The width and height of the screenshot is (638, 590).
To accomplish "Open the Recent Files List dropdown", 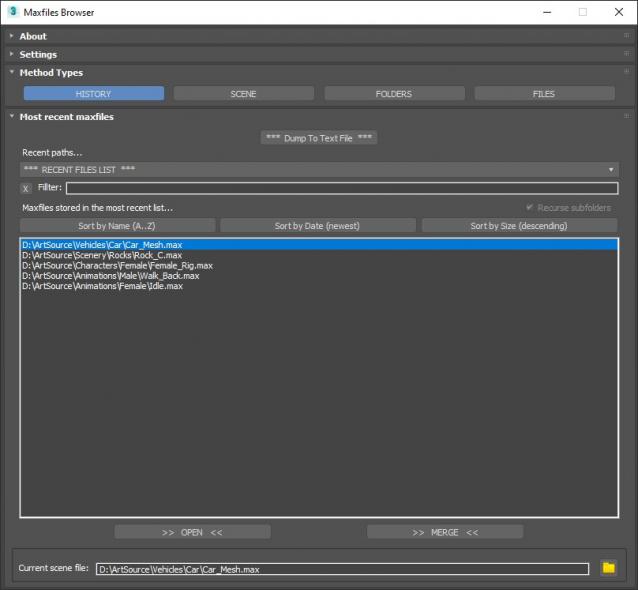I will point(319,170).
